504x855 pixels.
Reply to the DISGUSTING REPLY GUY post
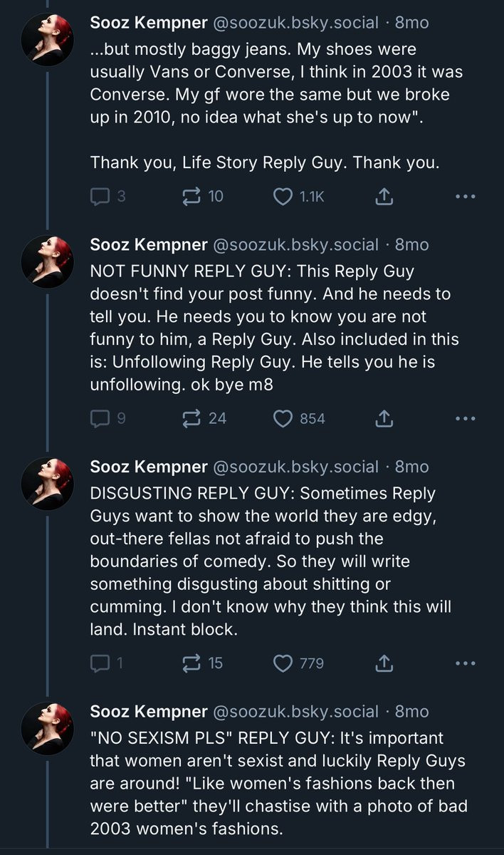(100, 664)
